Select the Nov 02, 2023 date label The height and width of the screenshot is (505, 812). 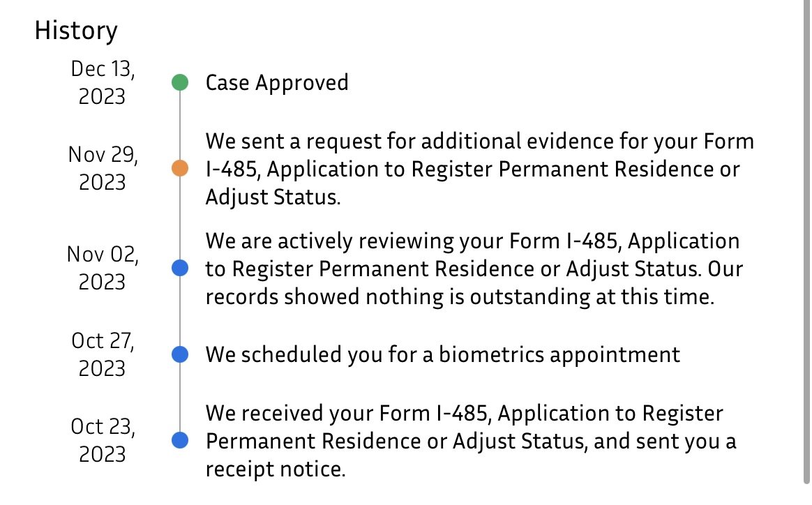[102, 268]
